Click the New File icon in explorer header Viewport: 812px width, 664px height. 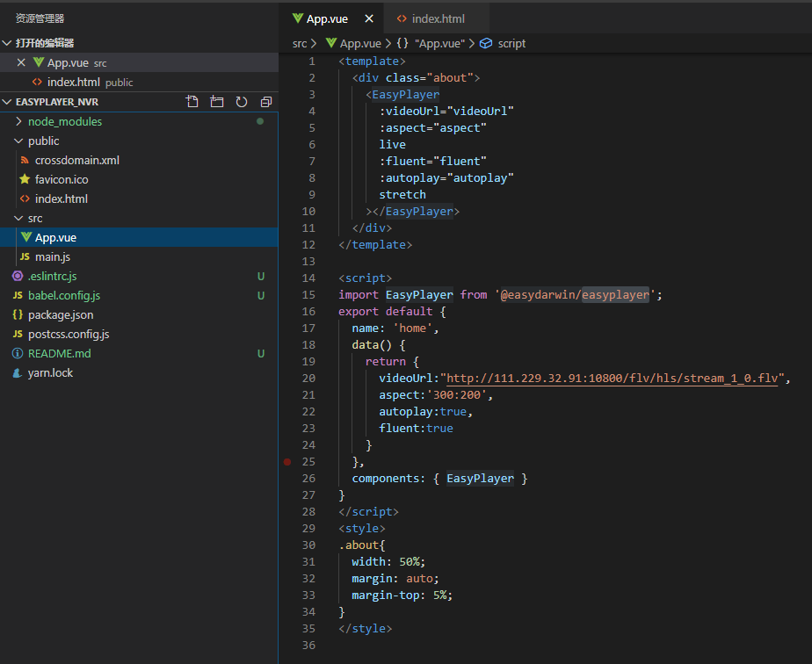192,102
